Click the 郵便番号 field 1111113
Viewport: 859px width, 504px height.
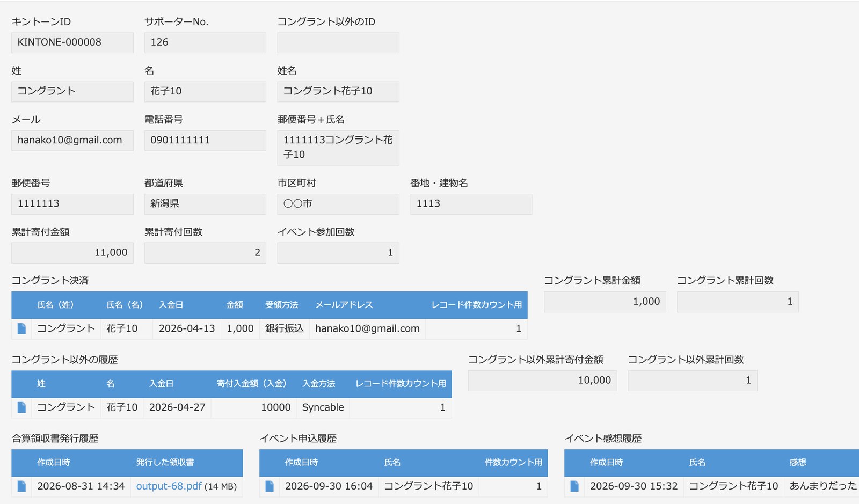[72, 204]
